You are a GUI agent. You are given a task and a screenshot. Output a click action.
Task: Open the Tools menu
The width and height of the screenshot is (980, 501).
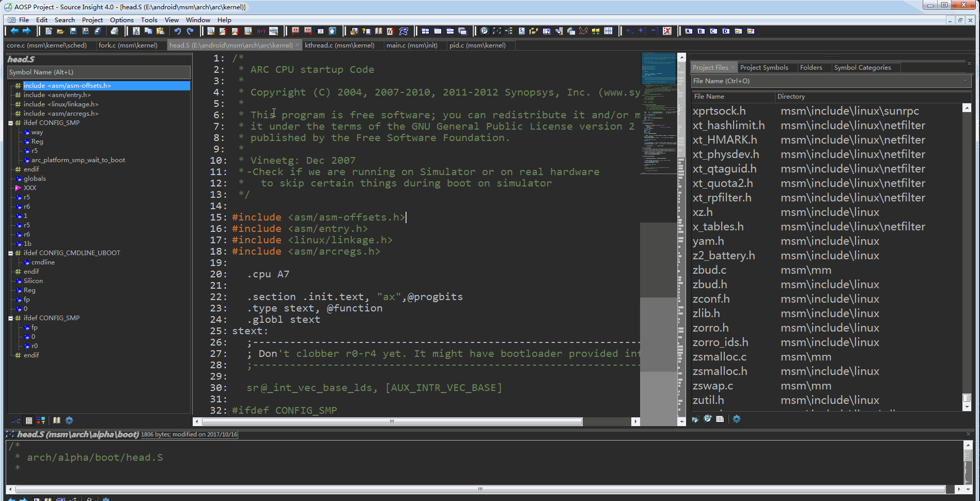pos(149,20)
